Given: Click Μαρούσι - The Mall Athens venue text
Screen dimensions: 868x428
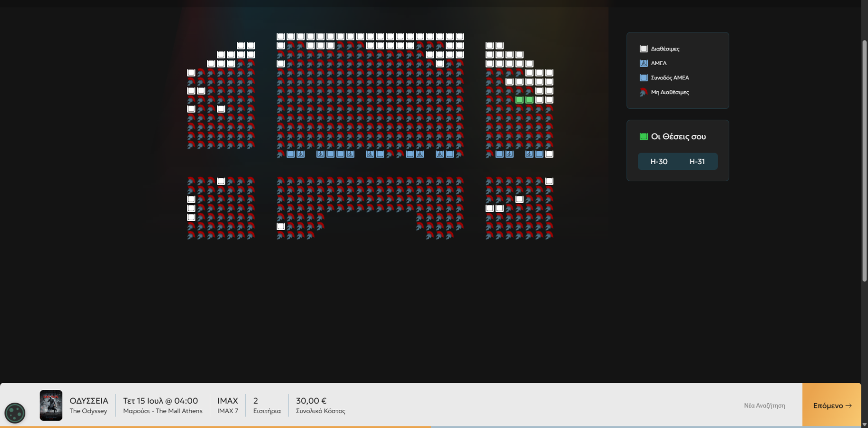Looking at the screenshot, I should coord(163,411).
